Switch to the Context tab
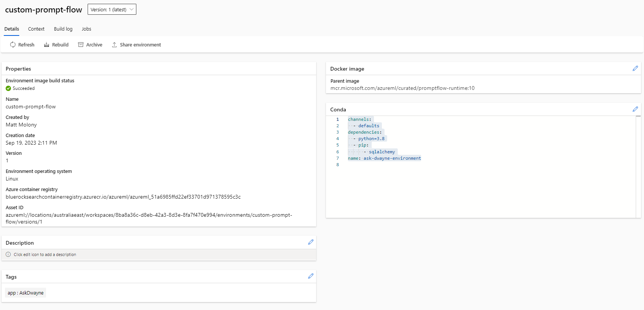This screenshot has width=644, height=310. (36, 29)
